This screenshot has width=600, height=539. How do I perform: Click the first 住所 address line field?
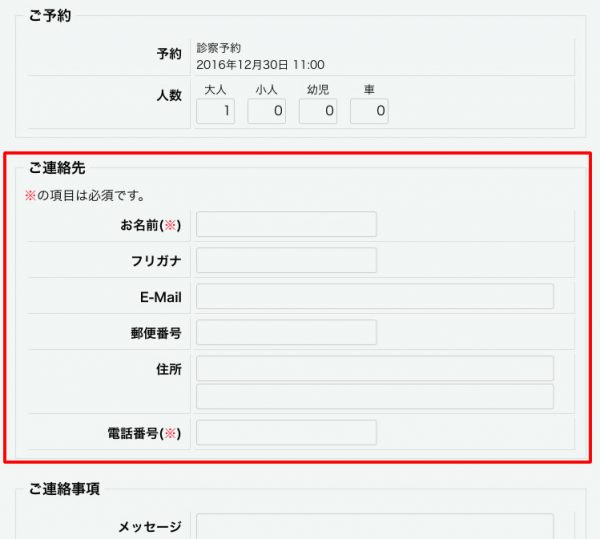(375, 368)
